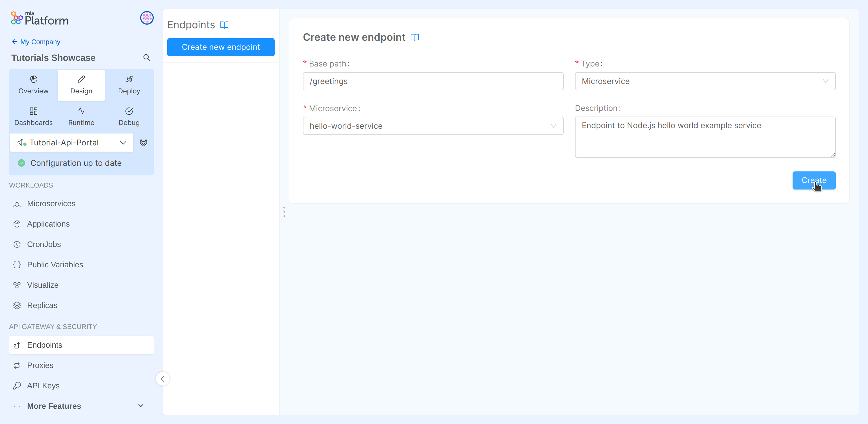
Task: Open the Endpoints documentation book icon
Action: [x=224, y=25]
